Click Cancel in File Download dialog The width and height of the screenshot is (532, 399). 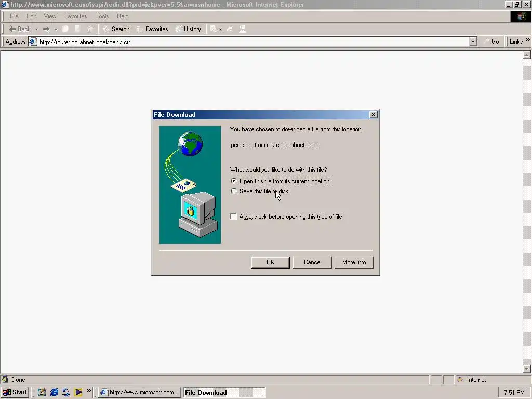pyautogui.click(x=312, y=262)
